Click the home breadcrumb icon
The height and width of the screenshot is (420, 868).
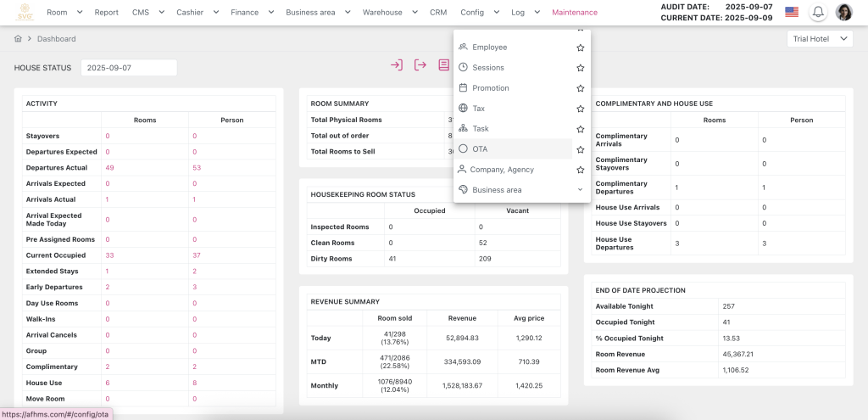click(18, 39)
